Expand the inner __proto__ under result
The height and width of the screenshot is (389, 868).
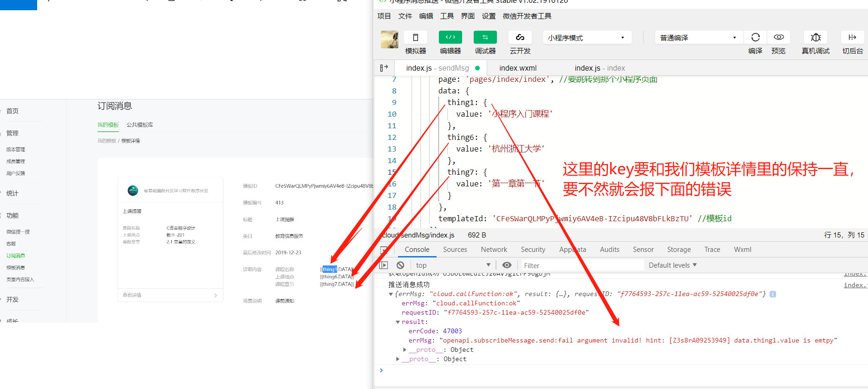[x=405, y=350]
